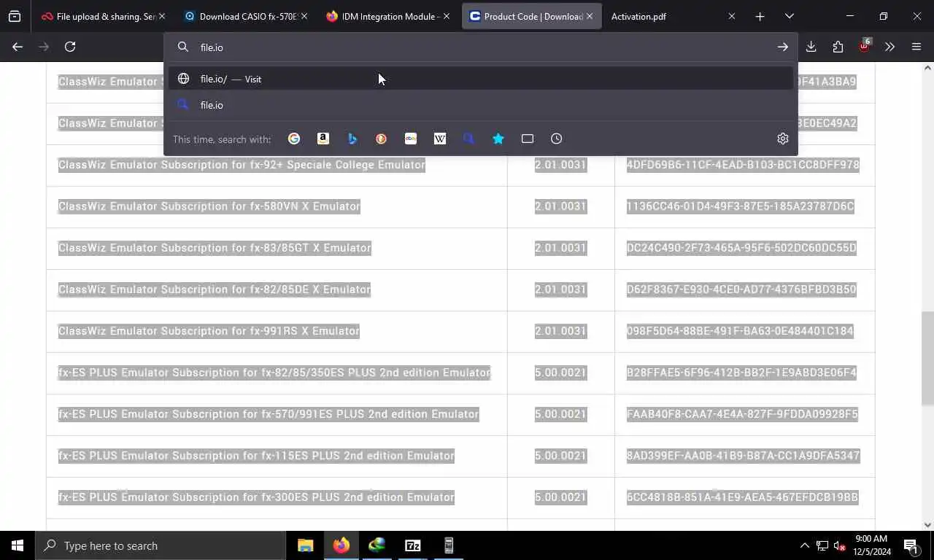934x560 pixels.
Task: Click code 1136CC46-01D4-49F3-87E5-185A23787D6C
Action: (740, 206)
